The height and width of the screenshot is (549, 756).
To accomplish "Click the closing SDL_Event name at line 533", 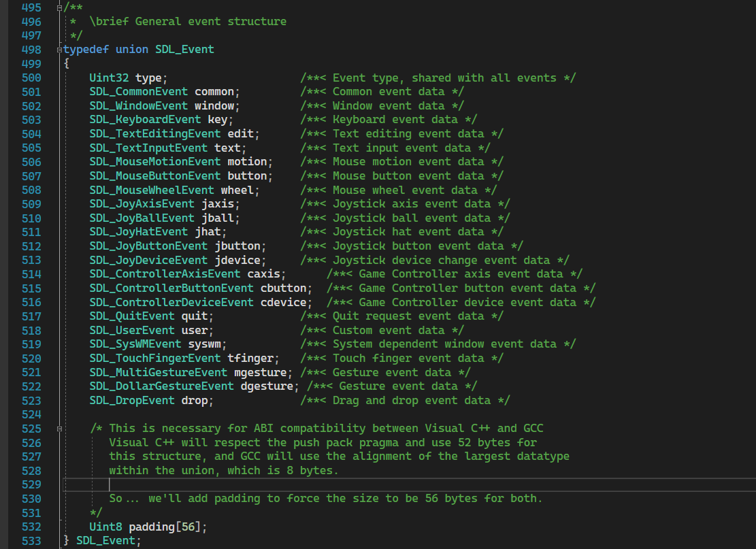I will (x=105, y=541).
